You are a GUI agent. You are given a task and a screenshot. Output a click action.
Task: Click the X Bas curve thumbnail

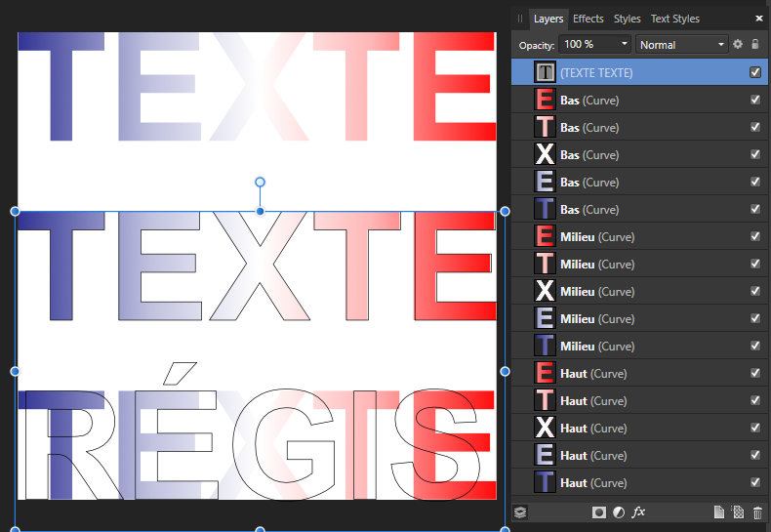pyautogui.click(x=545, y=154)
